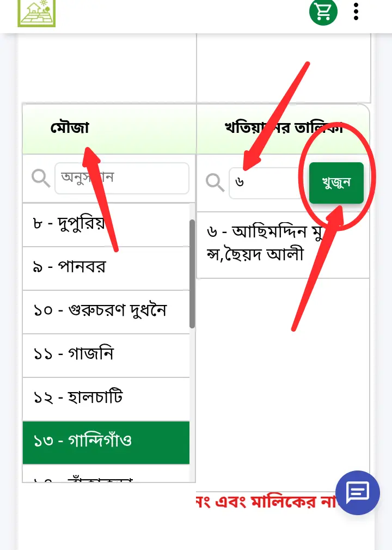
Task: Select mouza ৮ - দুপুরিয়া
Action: [x=106, y=224]
